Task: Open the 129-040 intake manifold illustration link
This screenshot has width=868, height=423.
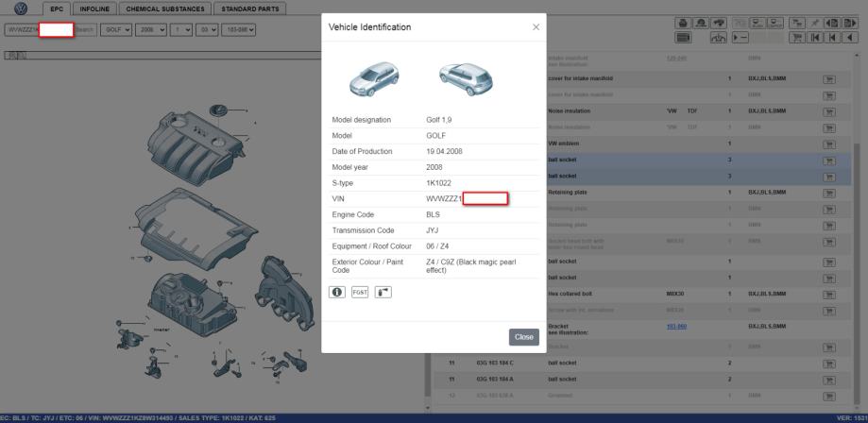Action: 676,59
